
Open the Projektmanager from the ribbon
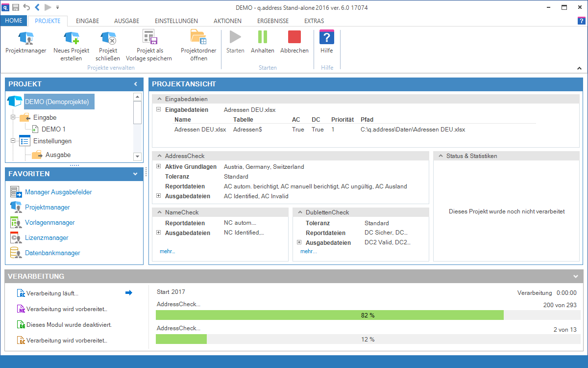coord(26,42)
